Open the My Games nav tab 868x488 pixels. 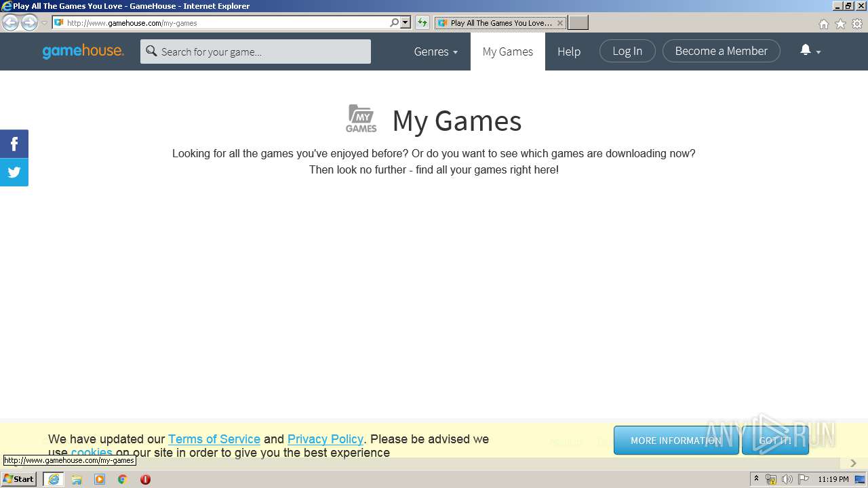pyautogui.click(x=508, y=52)
